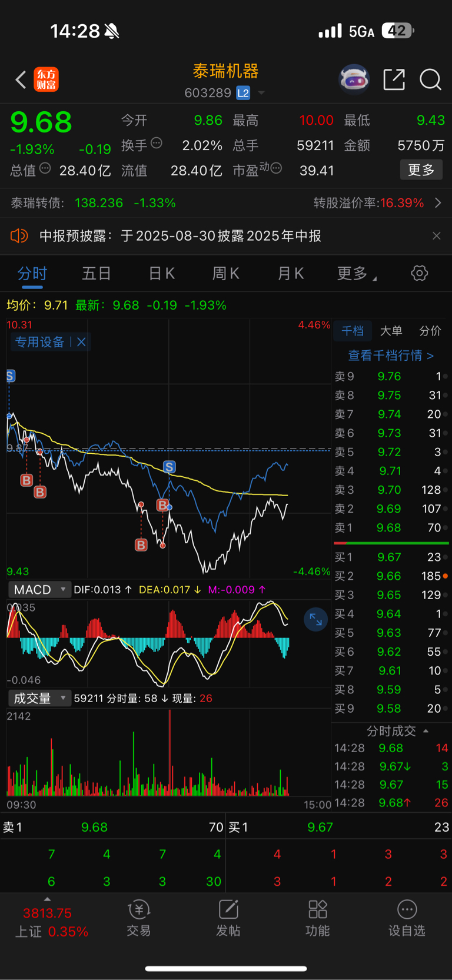Tap bottom 卖1 9.68 summary row
Image resolution: width=452 pixels, height=980 pixels.
click(113, 828)
